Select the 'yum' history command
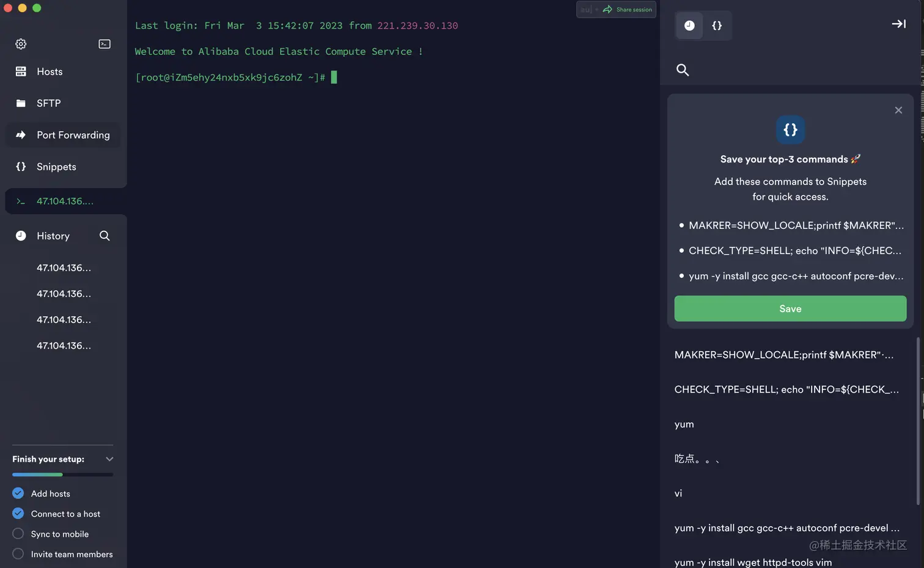924x568 pixels. (684, 424)
